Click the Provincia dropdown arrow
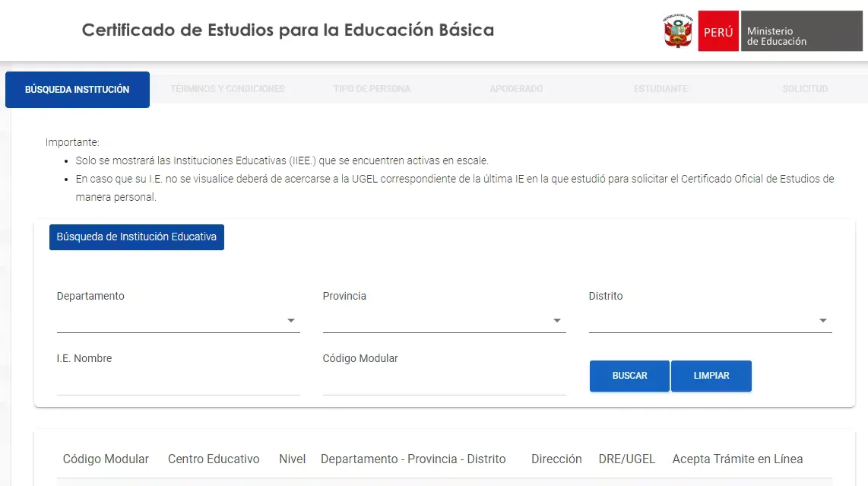The image size is (868, 486). [x=557, y=320]
